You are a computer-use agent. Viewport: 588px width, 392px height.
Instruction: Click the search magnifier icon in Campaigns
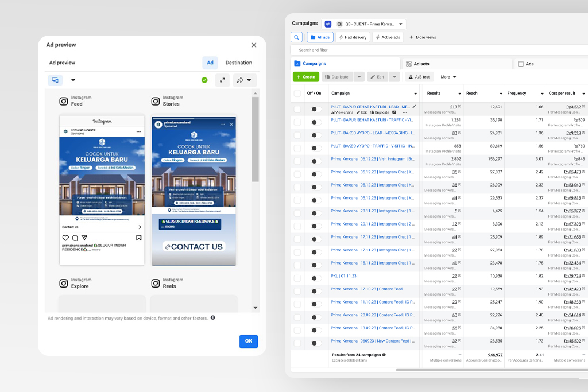(296, 37)
